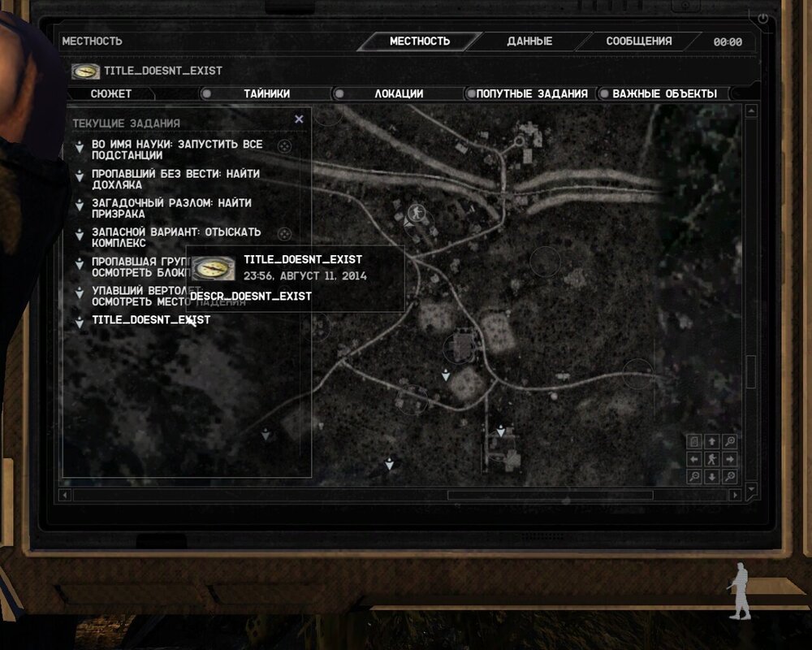The image size is (812, 650).
Task: Click arrow icon beside list TITLE_DOESNT_EXIST
Action: coord(80,322)
